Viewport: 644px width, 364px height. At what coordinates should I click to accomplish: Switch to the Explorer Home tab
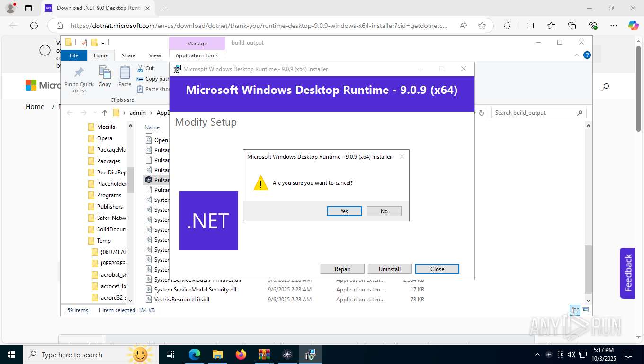(101, 55)
